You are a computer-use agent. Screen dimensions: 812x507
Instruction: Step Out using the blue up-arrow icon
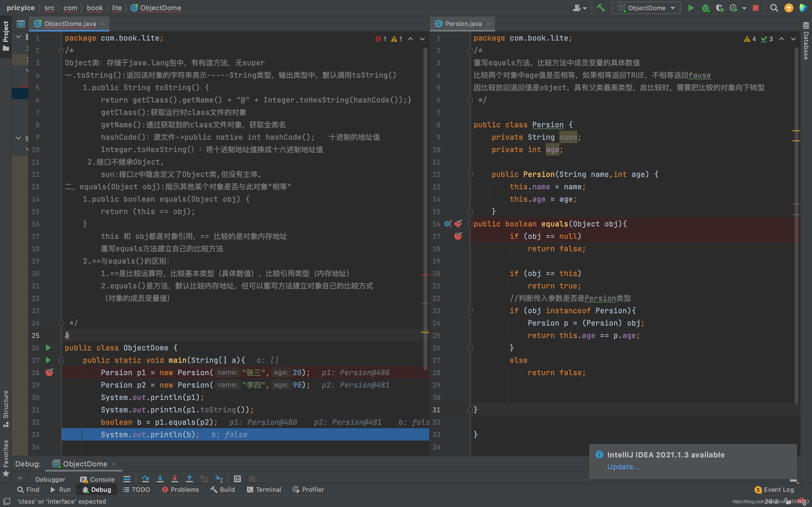(189, 478)
